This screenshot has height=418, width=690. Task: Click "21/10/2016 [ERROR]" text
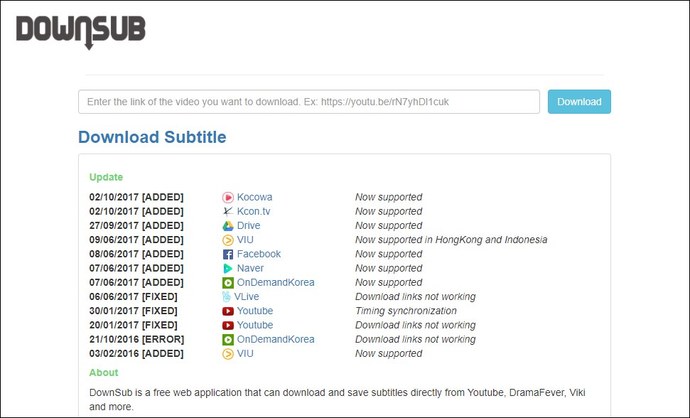(137, 339)
